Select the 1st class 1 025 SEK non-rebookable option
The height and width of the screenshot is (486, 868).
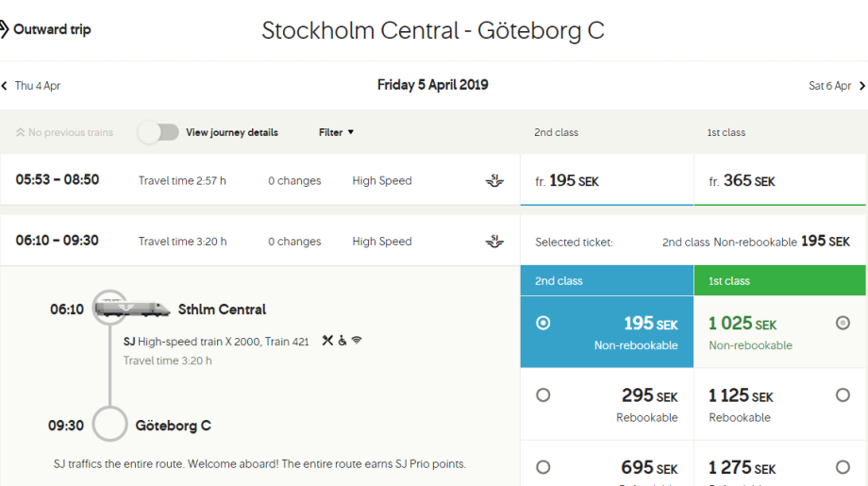[843, 323]
